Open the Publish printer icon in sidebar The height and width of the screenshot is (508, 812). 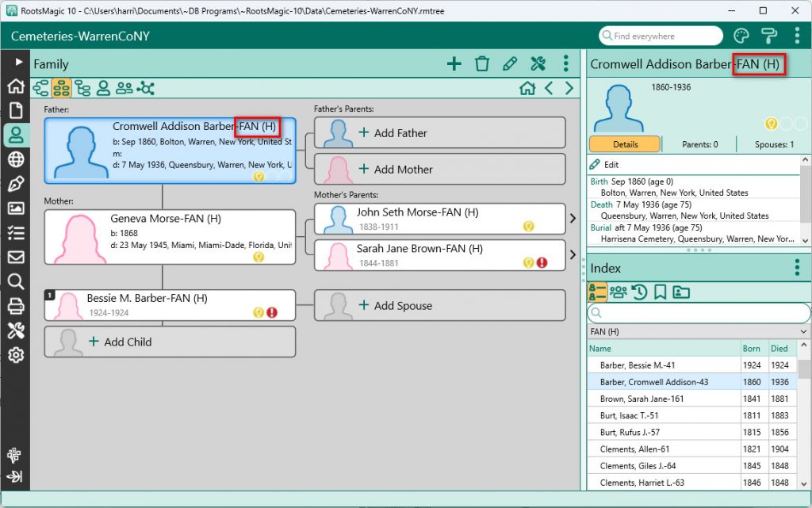click(x=16, y=306)
